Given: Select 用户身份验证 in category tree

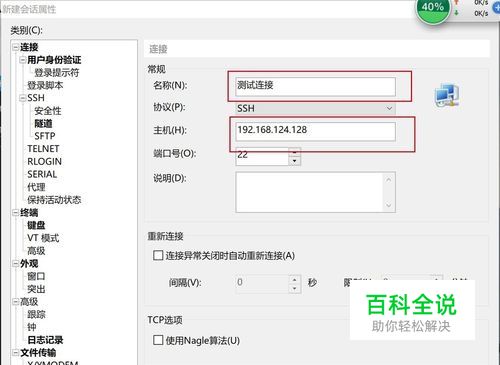Looking at the screenshot, I should (54, 60).
